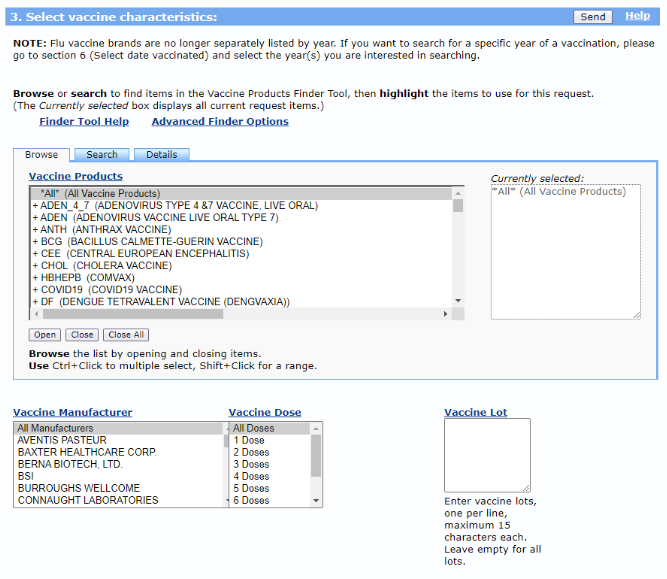Click vaccine dose list scroll up arrow
Viewport: 667px width, 579px height.
click(x=316, y=428)
